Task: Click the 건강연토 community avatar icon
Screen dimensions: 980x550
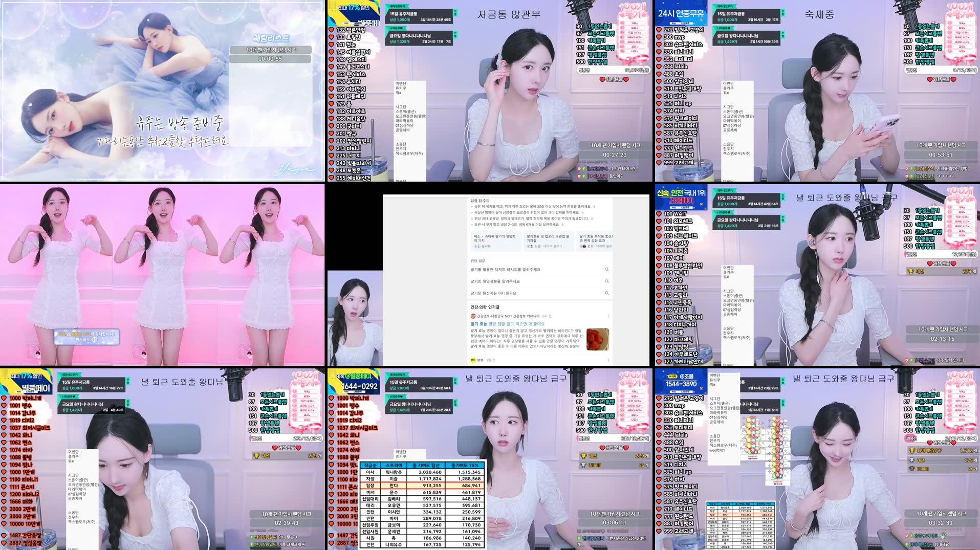Action: (x=473, y=315)
